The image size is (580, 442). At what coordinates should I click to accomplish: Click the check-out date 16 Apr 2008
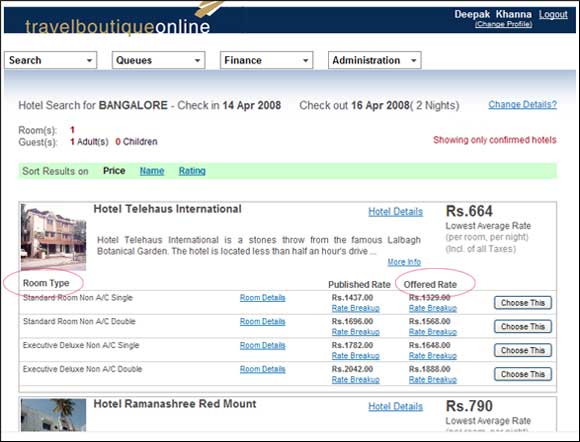pos(380,105)
